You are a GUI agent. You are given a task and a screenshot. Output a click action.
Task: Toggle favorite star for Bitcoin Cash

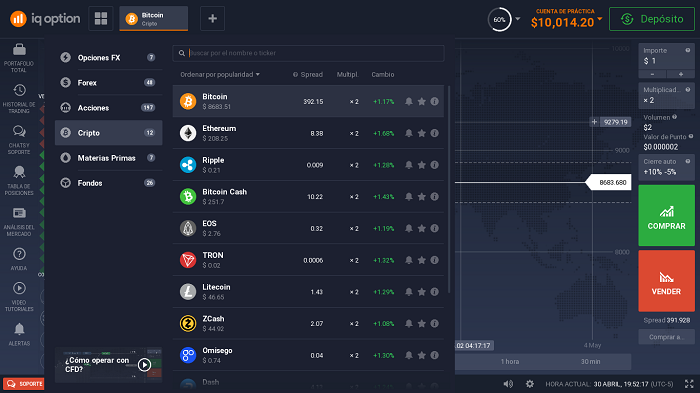(x=421, y=196)
